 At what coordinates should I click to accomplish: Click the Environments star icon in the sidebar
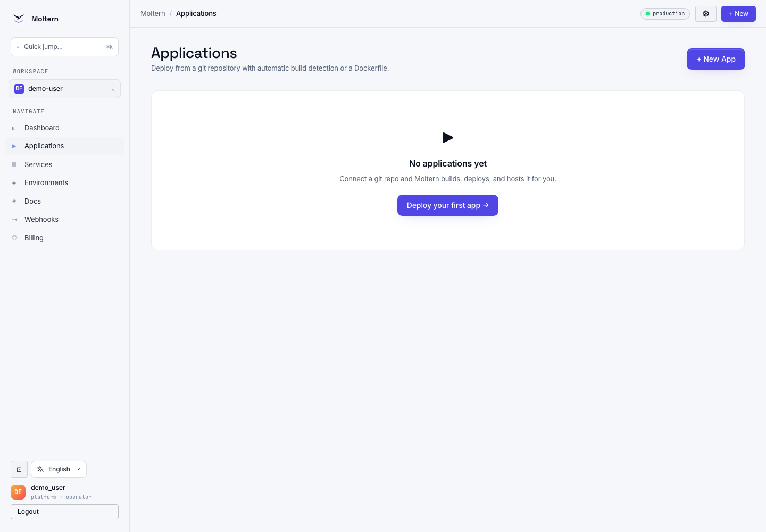click(14, 183)
